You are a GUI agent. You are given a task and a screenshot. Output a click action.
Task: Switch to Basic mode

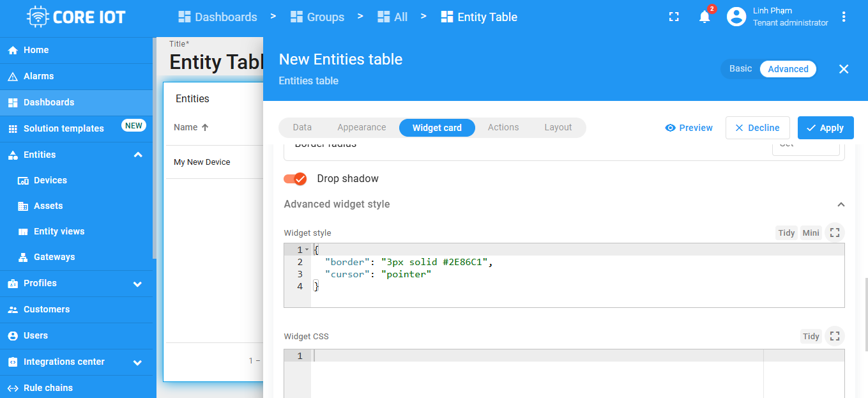click(x=741, y=69)
